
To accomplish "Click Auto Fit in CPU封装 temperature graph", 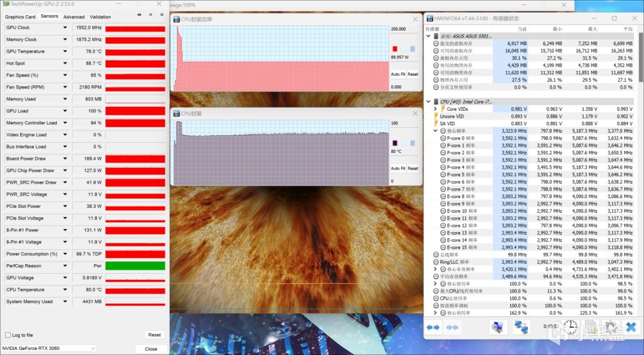I will pos(398,168).
